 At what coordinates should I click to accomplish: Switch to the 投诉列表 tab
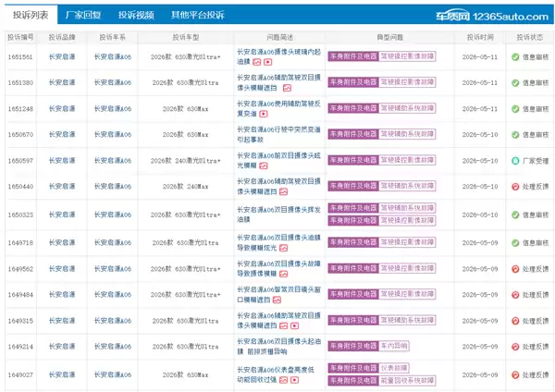click(31, 15)
